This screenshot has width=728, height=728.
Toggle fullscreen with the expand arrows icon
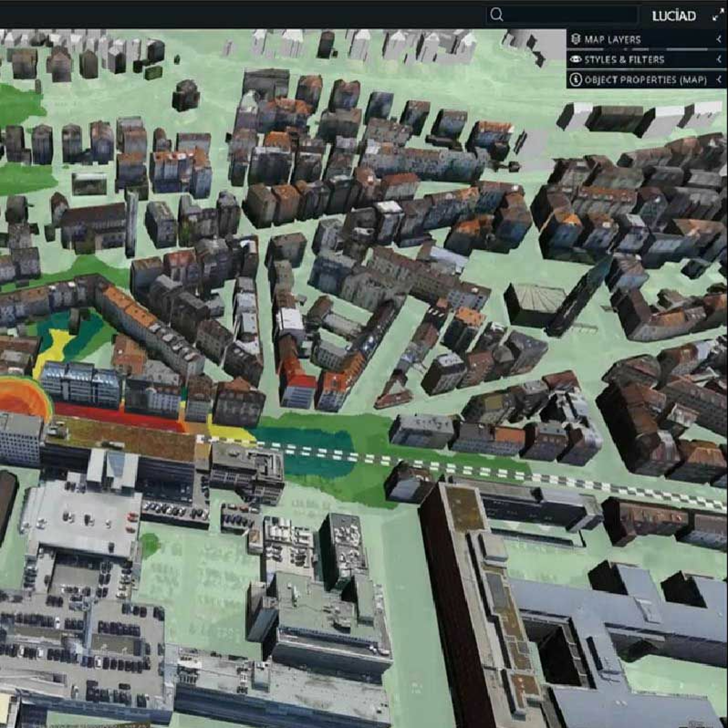click(x=718, y=15)
